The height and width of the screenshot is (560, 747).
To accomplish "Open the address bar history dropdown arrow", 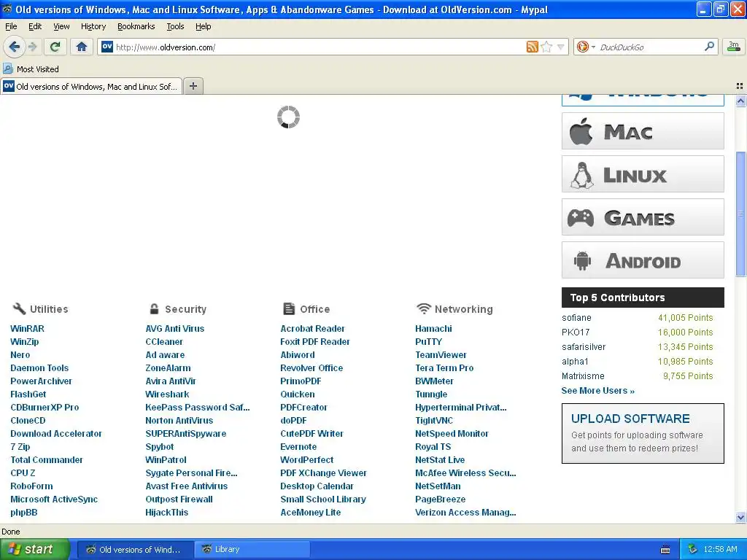I will [561, 47].
